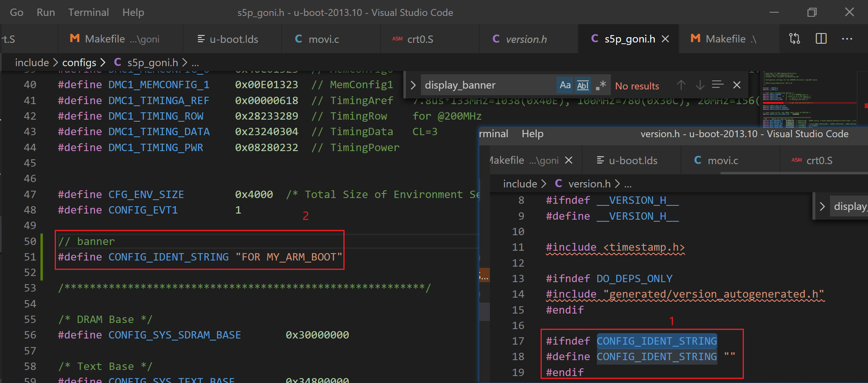Open changes compare icon in editor toolbar
Viewport: 868px width, 383px height.
[x=795, y=39]
